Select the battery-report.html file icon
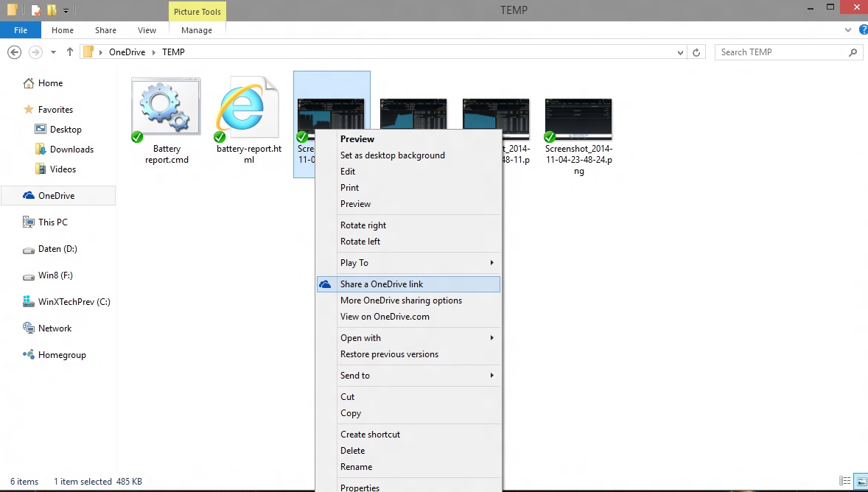Viewport: 868px width, 492px height. [248, 107]
